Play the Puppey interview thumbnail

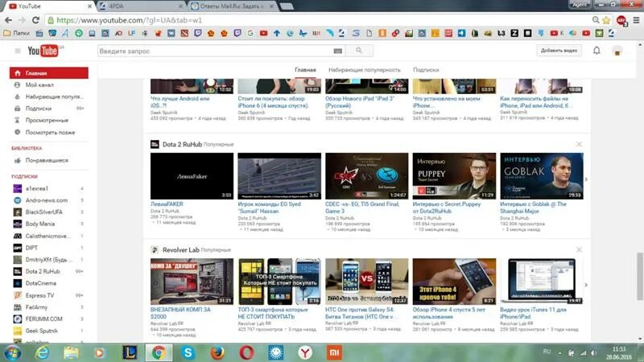(454, 176)
